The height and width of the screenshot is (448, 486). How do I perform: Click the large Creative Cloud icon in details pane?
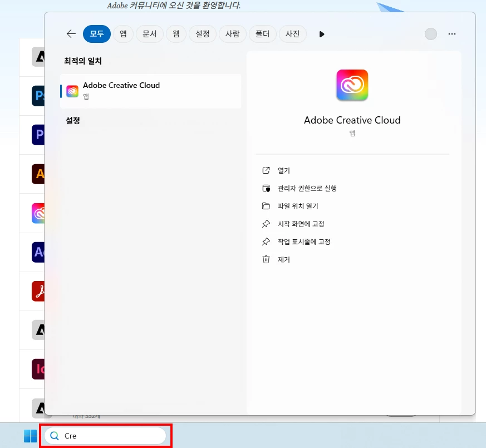tap(352, 85)
